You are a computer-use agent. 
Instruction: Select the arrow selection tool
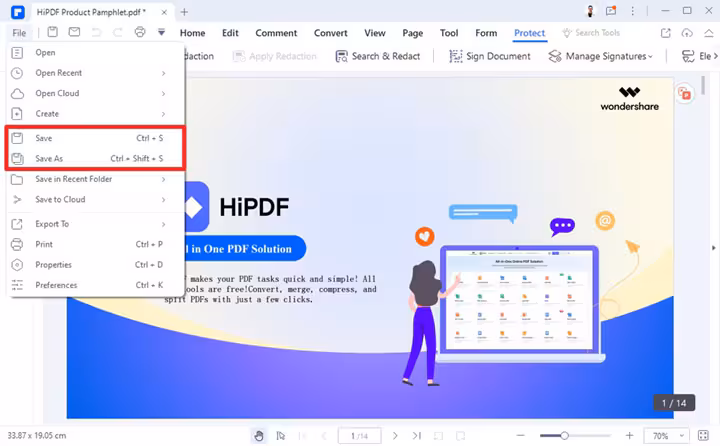tap(281, 435)
